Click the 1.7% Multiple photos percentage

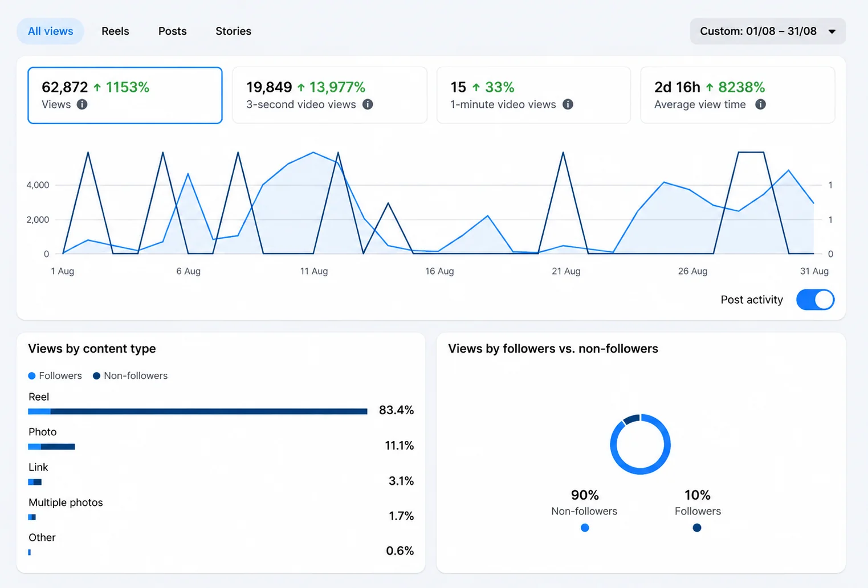click(401, 516)
